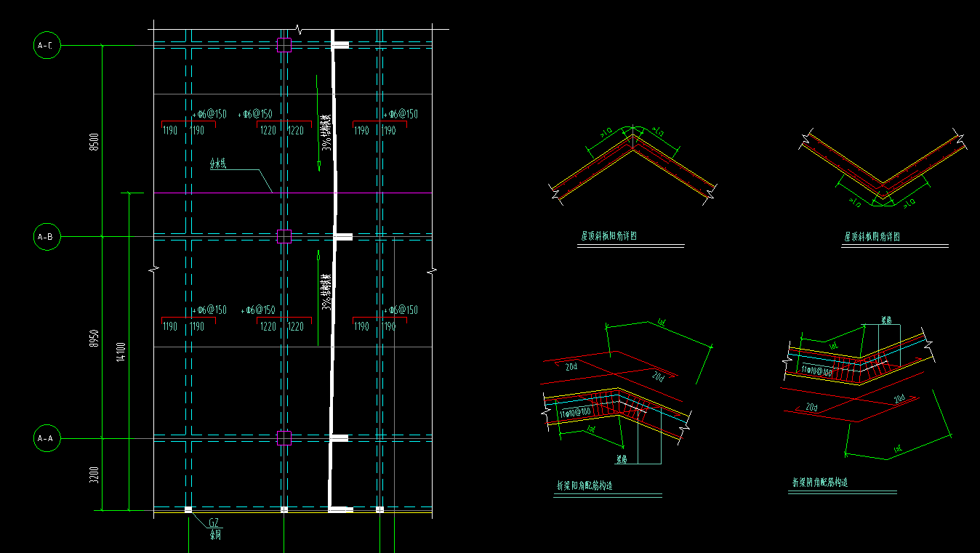Select the 3% slope text between A-C and A-B
This screenshot has width=980, height=553.
(327, 132)
